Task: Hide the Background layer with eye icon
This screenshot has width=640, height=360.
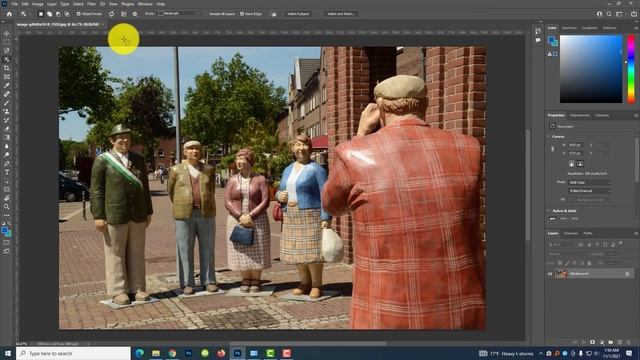Action: [550, 274]
